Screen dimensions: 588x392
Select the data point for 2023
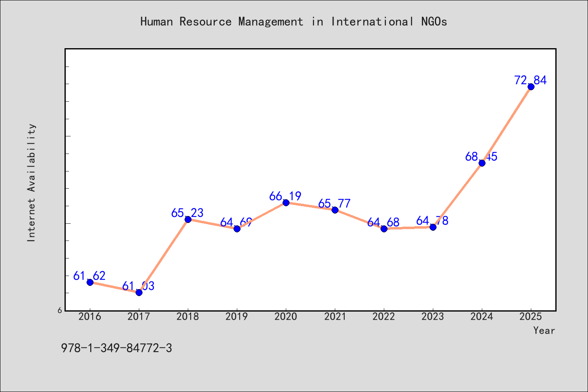433,227
